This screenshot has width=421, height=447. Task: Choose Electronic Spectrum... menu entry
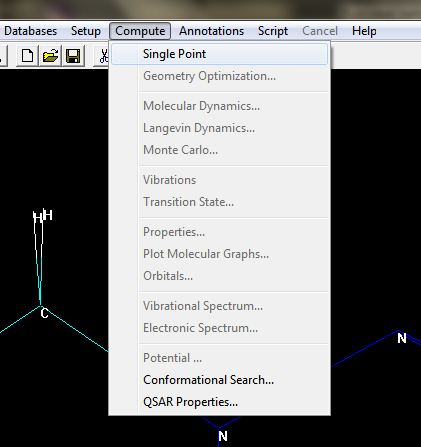point(220,328)
